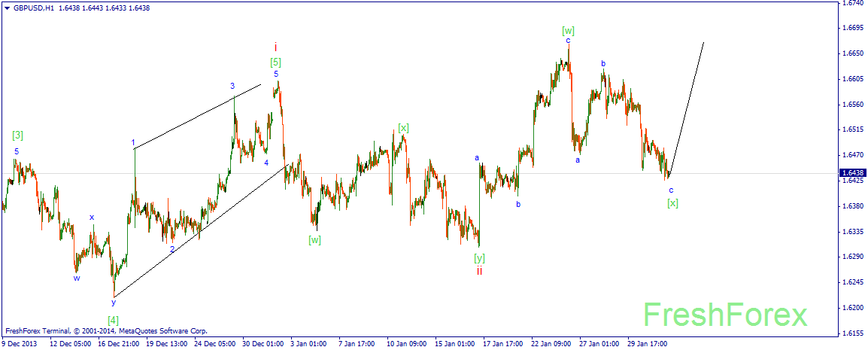Click the 12 Dec 05:00 time label
The height and width of the screenshot is (350, 868).
coord(70,343)
